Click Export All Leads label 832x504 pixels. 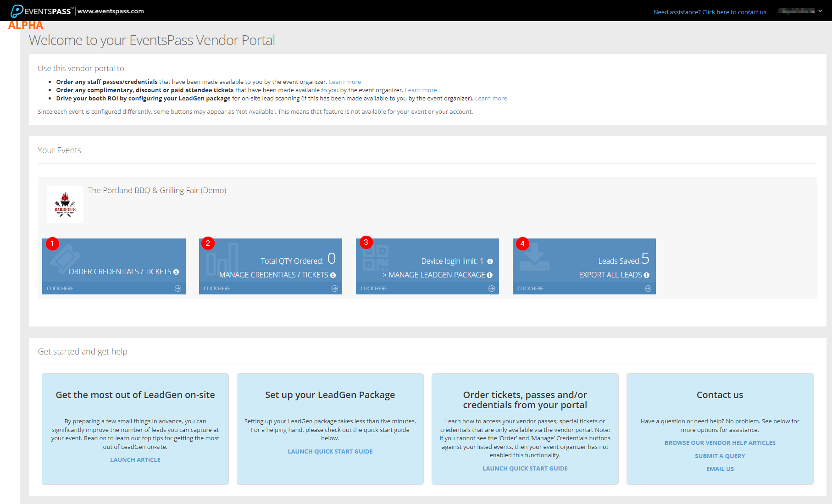[x=610, y=275]
